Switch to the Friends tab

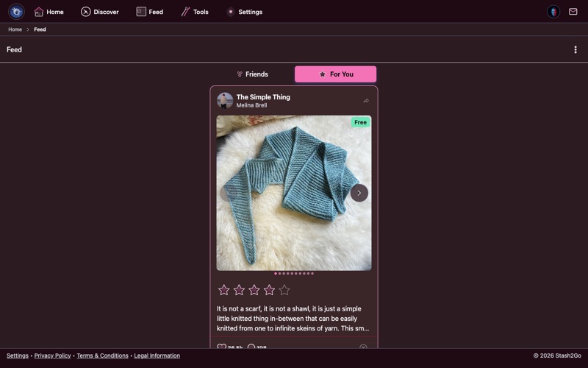(252, 74)
